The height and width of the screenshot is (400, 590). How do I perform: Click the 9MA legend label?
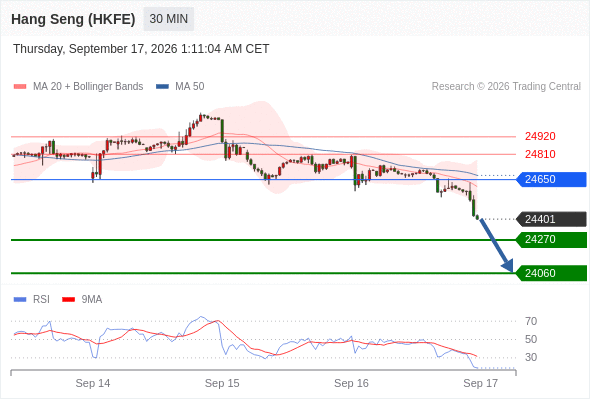coord(92,300)
